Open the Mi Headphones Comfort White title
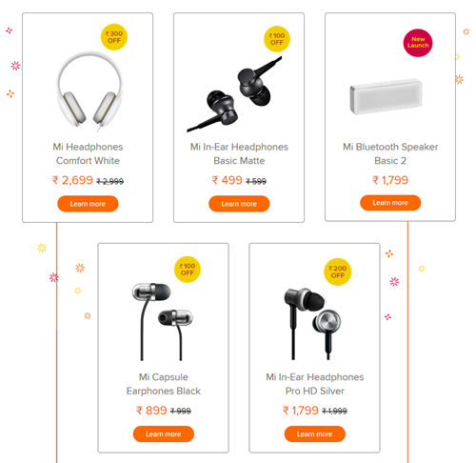 [x=88, y=153]
